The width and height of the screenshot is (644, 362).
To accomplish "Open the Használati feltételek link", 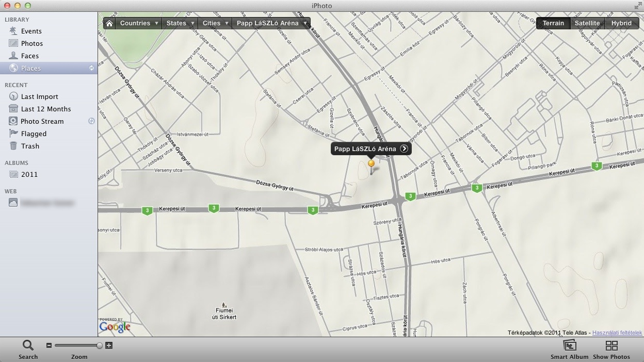I will (x=617, y=333).
